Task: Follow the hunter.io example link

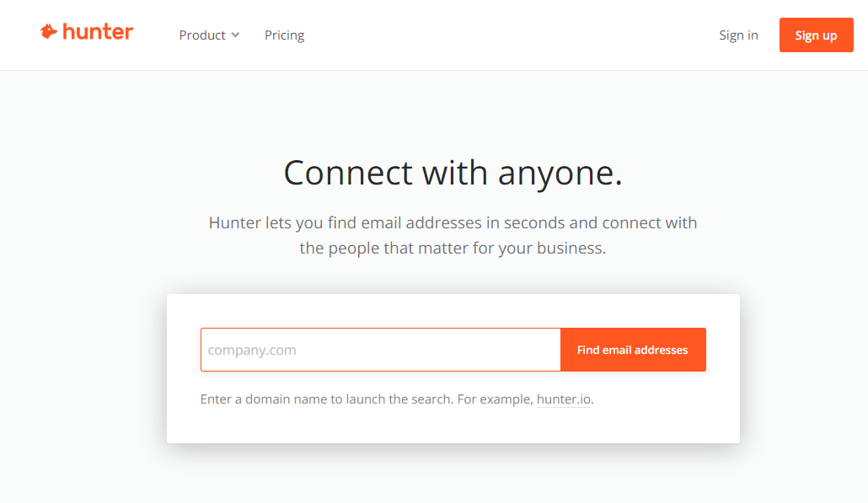Action: pyautogui.click(x=564, y=399)
